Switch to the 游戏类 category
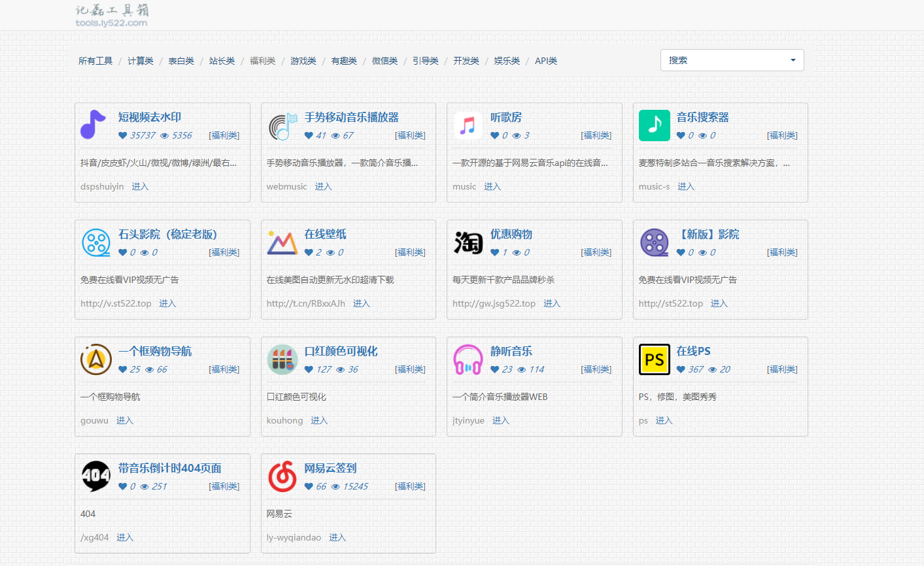 point(303,60)
